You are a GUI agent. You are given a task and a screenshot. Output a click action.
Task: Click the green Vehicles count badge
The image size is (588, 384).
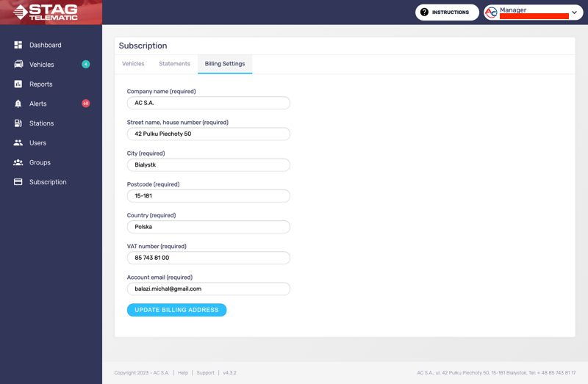pyautogui.click(x=86, y=64)
